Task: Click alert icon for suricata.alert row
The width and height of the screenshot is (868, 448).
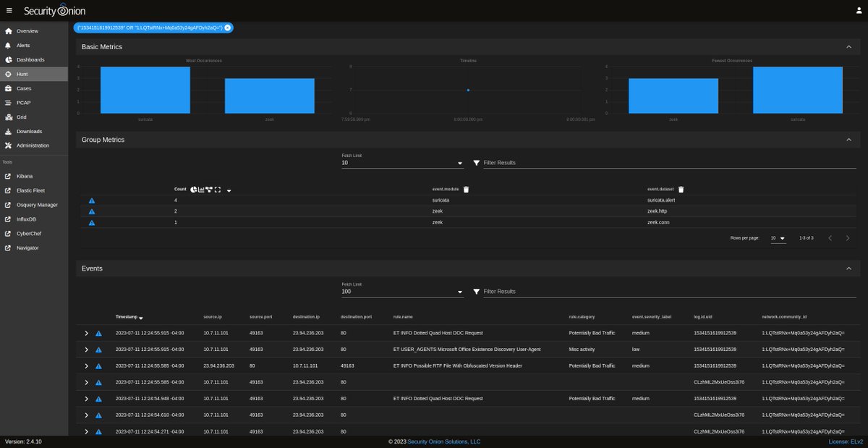Action: tap(92, 200)
